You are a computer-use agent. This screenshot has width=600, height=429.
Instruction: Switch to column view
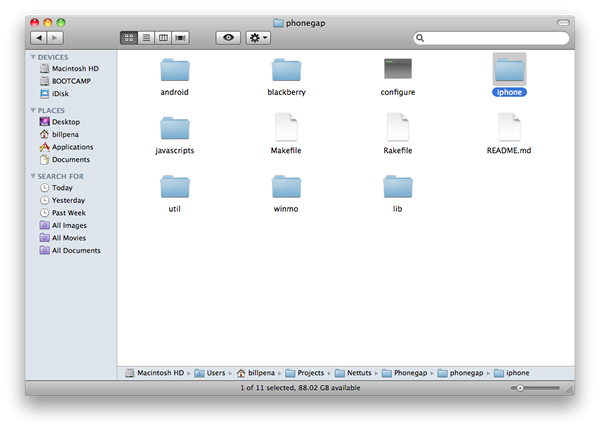tap(163, 38)
